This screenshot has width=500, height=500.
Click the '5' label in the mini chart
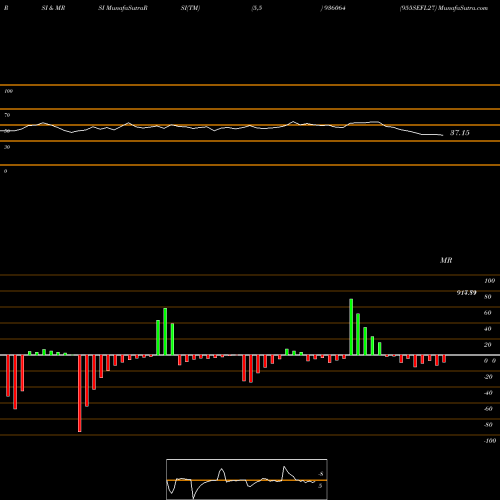[x=320, y=486]
